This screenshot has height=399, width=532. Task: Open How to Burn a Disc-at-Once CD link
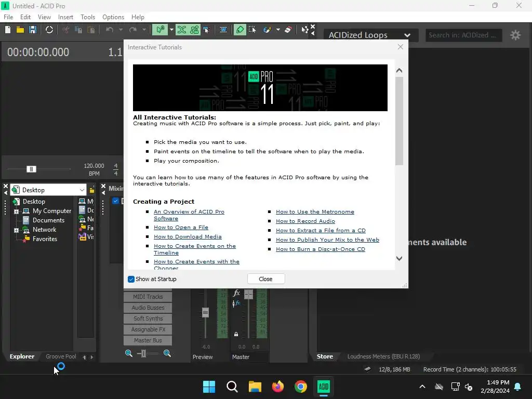coord(320,249)
